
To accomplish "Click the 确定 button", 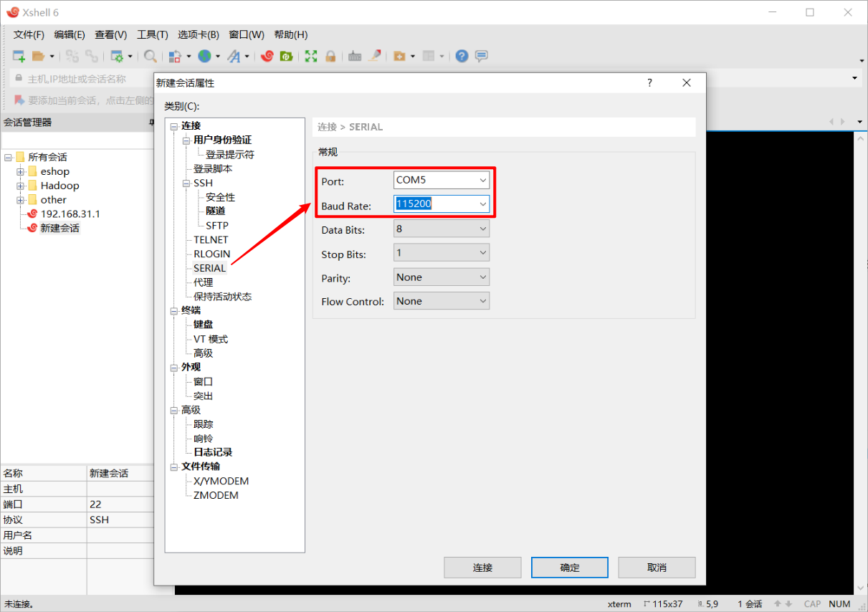I will [x=570, y=568].
